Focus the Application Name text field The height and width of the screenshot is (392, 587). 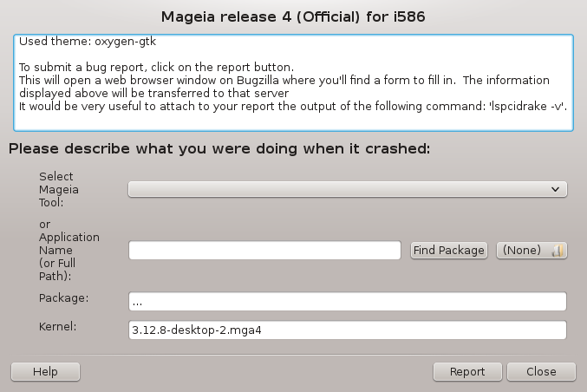264,251
